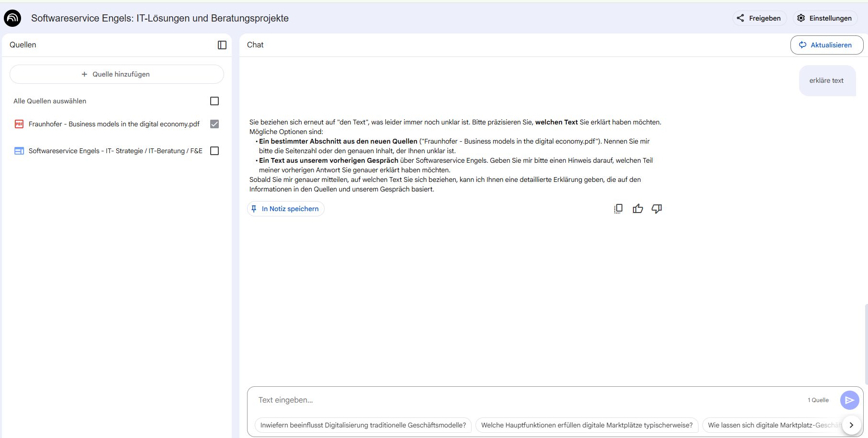This screenshot has height=438, width=868.
Task: Open Fraunhofer - Business models source entry
Action: (114, 124)
